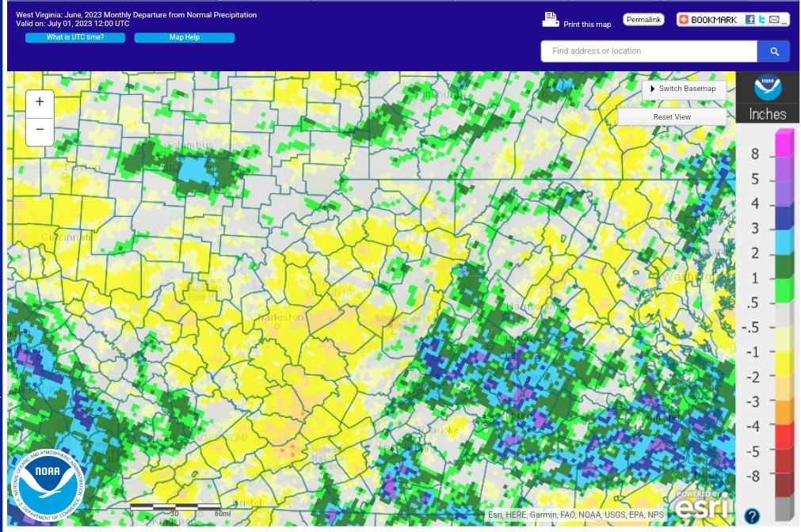The width and height of the screenshot is (801, 532).
Task: Share via the Facebook icon
Action: click(750, 20)
